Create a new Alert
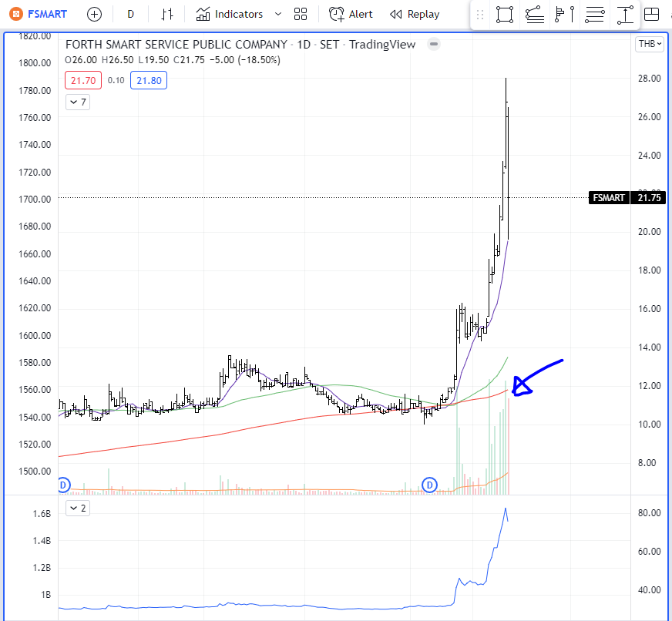This screenshot has width=672, height=621. point(351,14)
